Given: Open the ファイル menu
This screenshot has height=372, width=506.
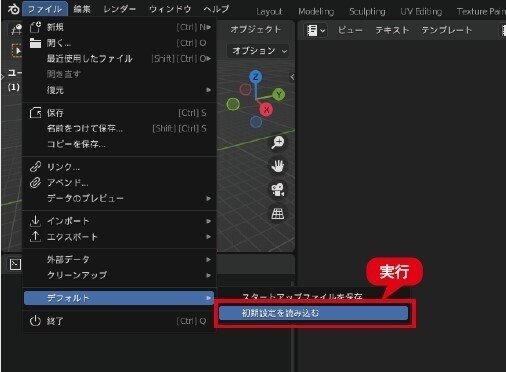Looking at the screenshot, I should (x=45, y=9).
